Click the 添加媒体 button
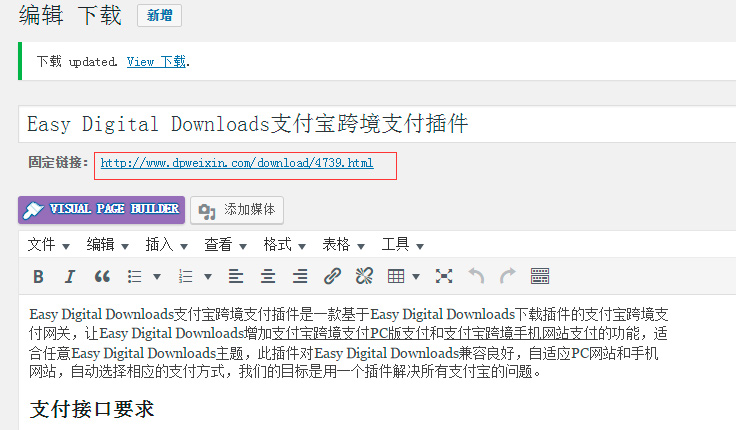 coord(237,210)
